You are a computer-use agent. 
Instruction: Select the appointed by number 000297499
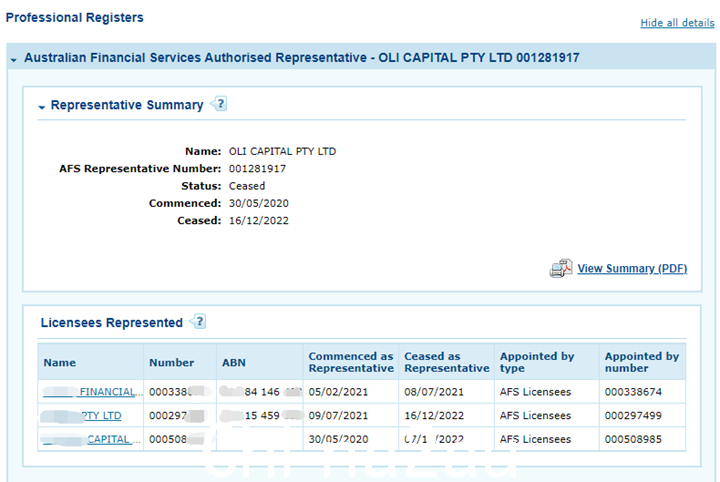(x=633, y=415)
